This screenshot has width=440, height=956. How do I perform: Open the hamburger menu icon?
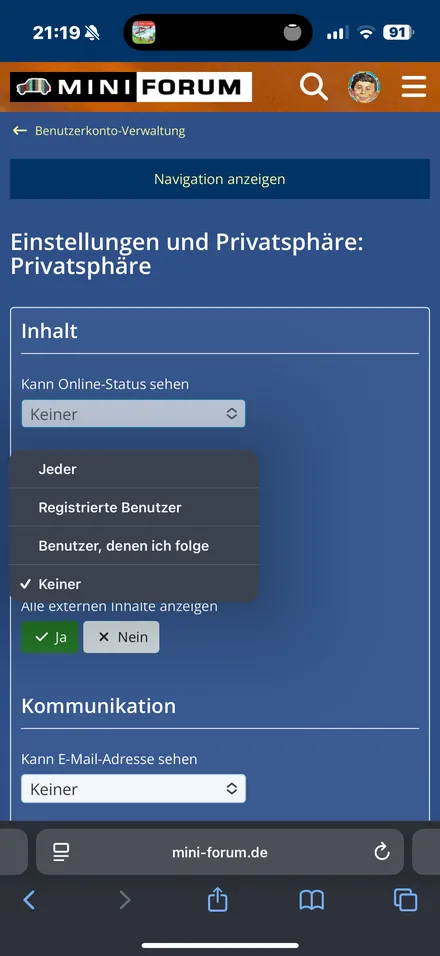(414, 87)
